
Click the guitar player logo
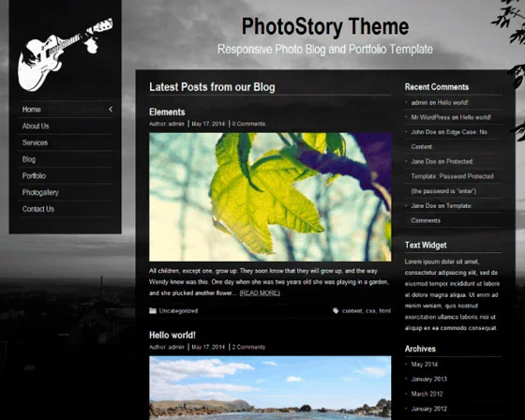(66, 54)
